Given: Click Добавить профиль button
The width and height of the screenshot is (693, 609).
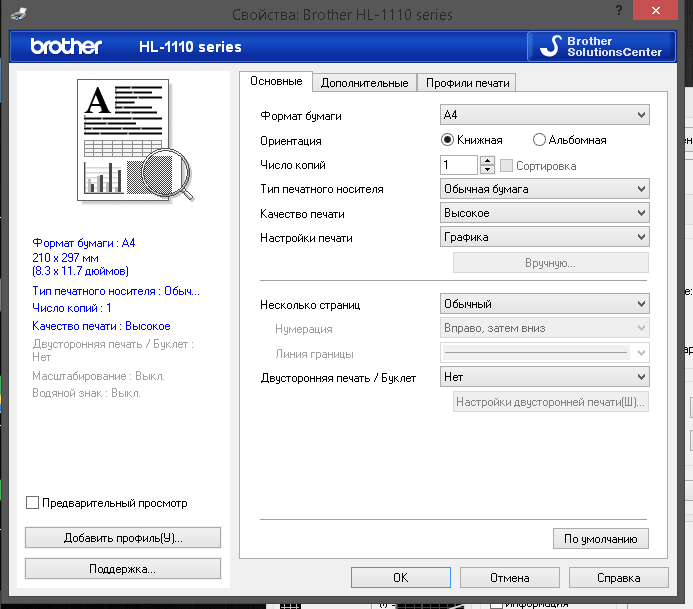Looking at the screenshot, I should [123, 538].
